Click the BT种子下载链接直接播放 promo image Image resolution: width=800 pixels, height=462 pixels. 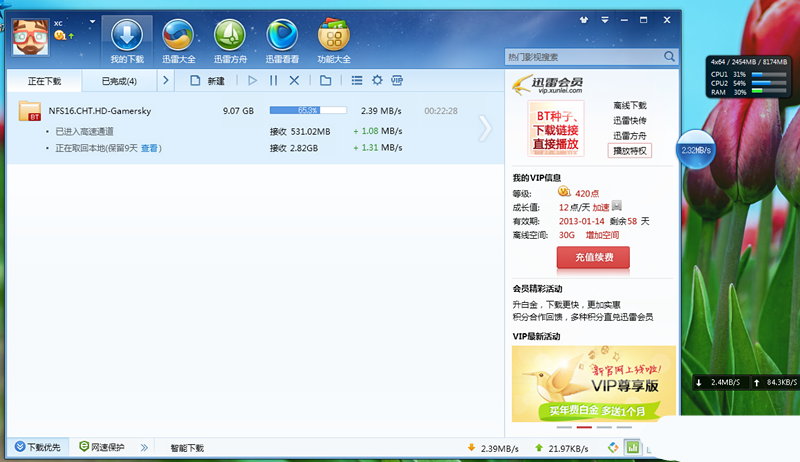point(556,129)
